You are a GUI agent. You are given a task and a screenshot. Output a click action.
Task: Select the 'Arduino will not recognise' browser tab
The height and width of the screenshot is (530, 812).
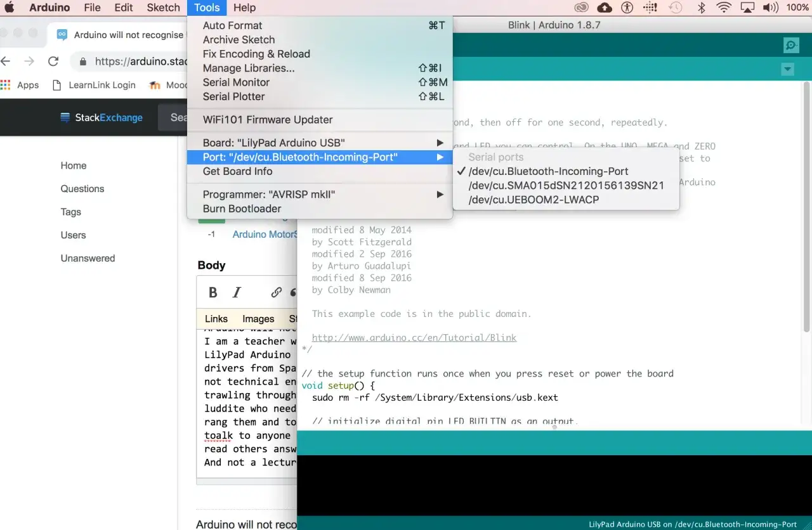(x=121, y=35)
